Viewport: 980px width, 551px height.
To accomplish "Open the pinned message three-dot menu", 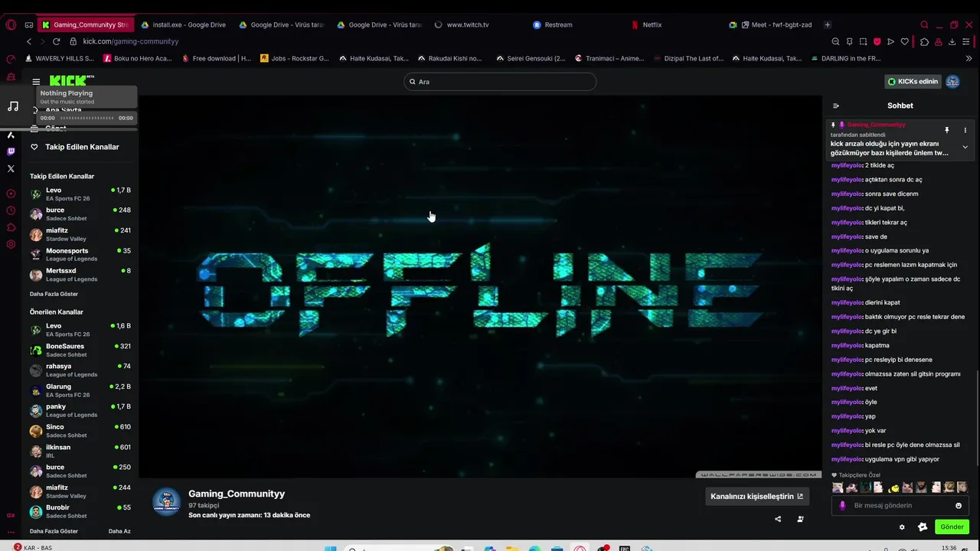I will pyautogui.click(x=965, y=130).
